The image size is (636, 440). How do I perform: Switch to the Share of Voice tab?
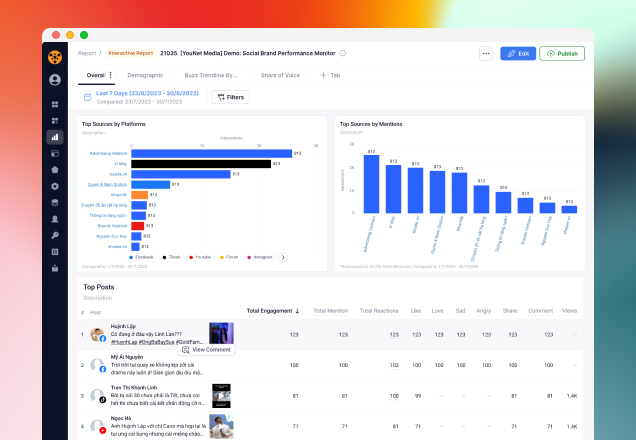coord(278,75)
